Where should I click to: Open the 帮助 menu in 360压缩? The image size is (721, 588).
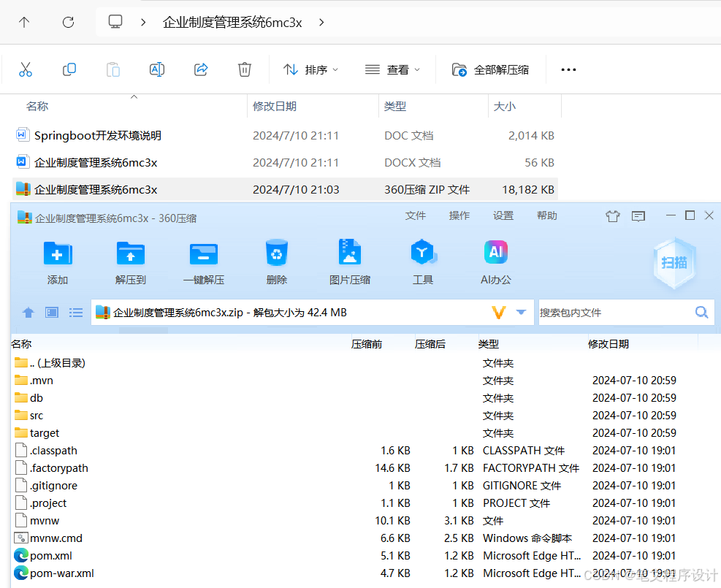(546, 216)
